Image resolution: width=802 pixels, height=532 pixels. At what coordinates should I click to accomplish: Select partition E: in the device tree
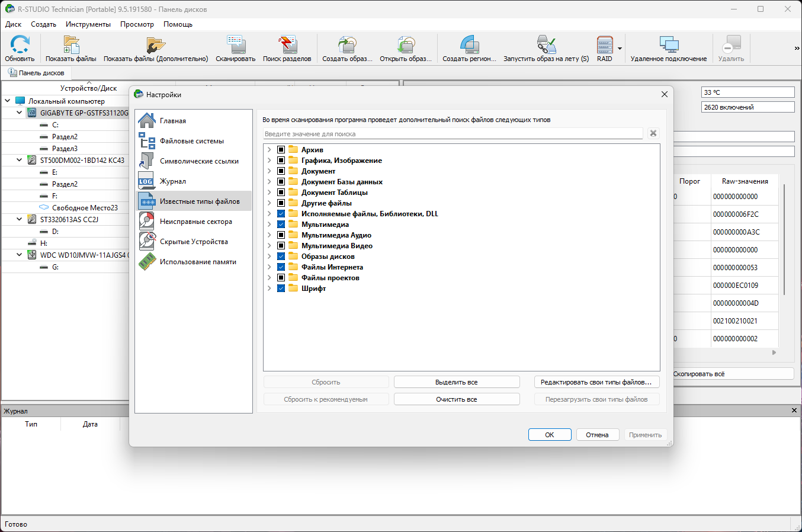coord(54,172)
